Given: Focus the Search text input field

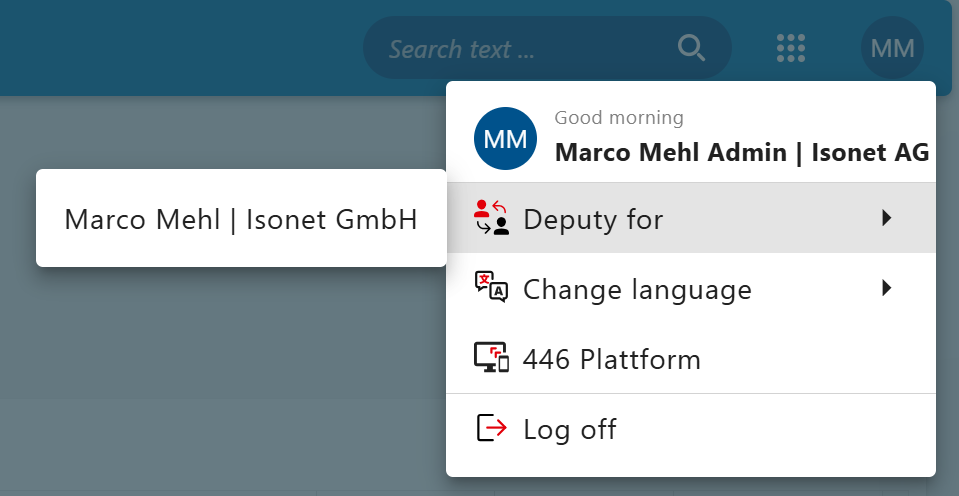Looking at the screenshot, I should (x=526, y=48).
